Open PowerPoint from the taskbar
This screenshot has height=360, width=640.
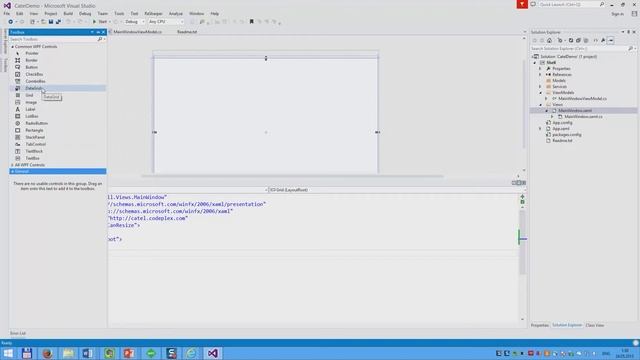129,353
